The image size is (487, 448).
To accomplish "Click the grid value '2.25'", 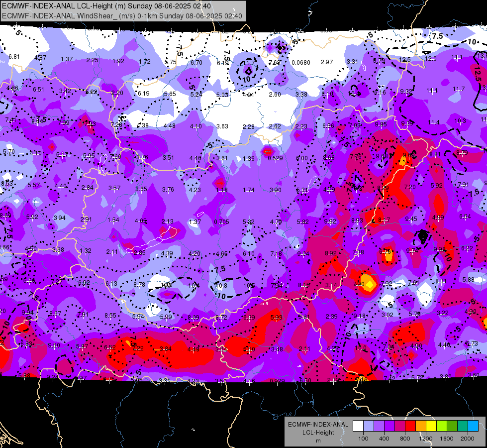I will tap(92, 60).
